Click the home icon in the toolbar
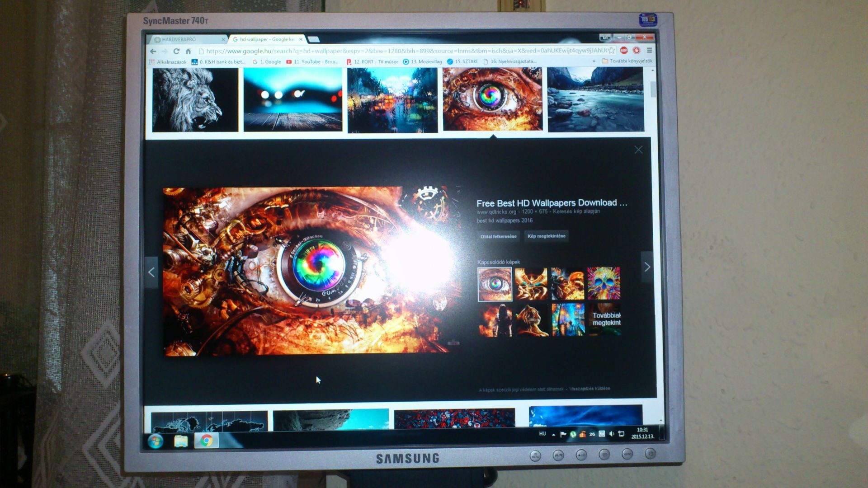Viewport: 868px width, 488px height. click(x=188, y=52)
